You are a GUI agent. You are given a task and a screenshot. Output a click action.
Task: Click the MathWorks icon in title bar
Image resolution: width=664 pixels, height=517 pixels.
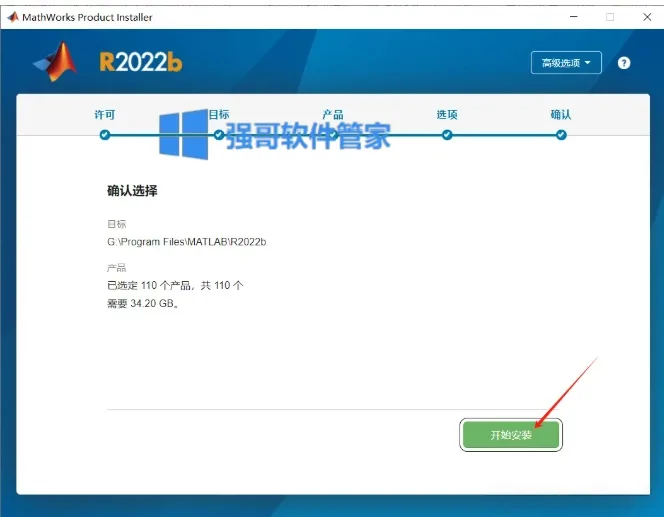13,17
